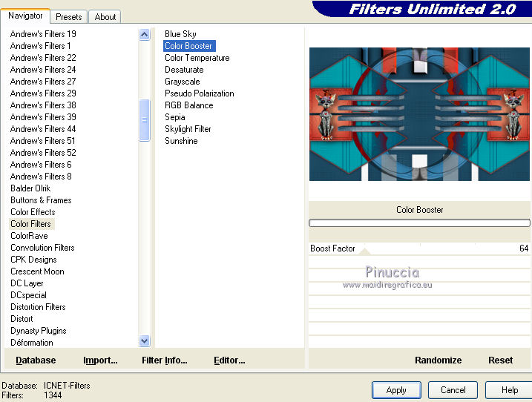This screenshot has height=402, width=532.
Task: Select Andrew's Filters 44 category
Action: [43, 129]
